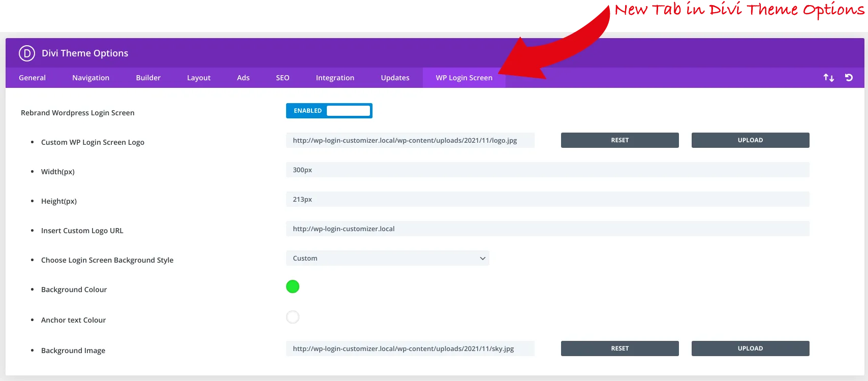The height and width of the screenshot is (381, 868).
Task: Select the WP Login Screen tab
Action: coord(464,78)
